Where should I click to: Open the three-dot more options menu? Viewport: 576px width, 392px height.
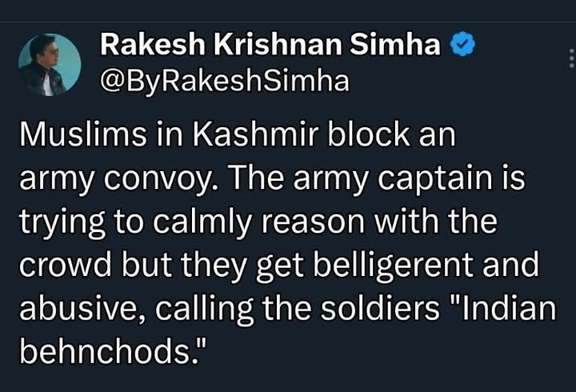(x=571, y=58)
